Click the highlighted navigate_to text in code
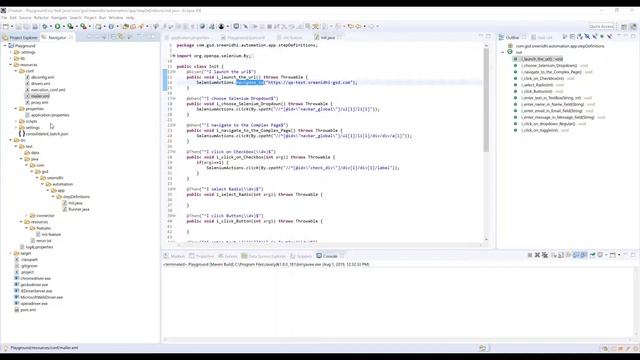 click(250, 82)
